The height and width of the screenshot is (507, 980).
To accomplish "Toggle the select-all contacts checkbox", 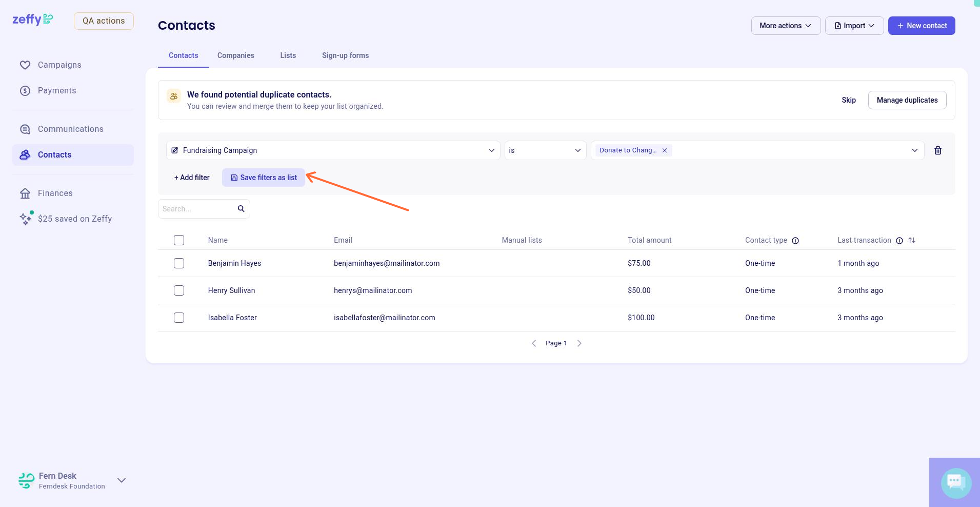I will coord(179,240).
